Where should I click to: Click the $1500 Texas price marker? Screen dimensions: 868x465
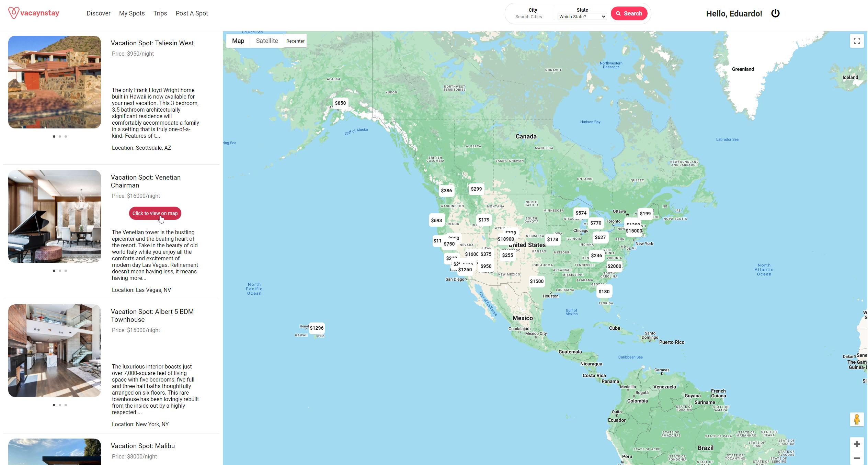pyautogui.click(x=537, y=281)
